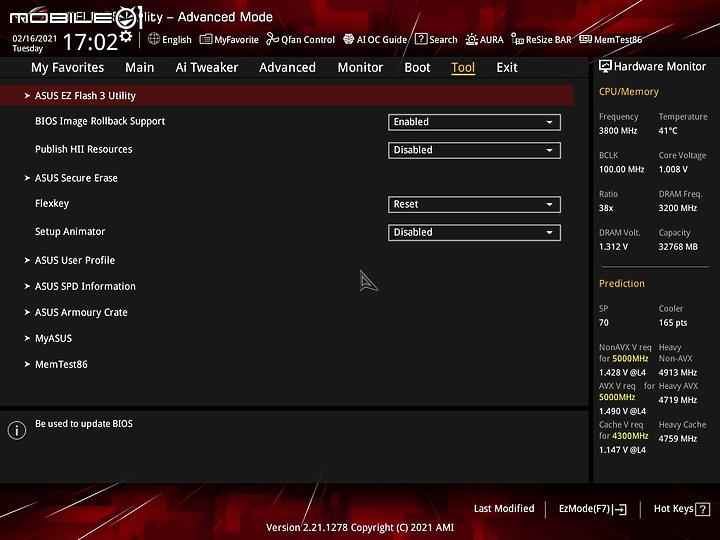Click the Hardware Monitor screen icon
The height and width of the screenshot is (540, 720).
(605, 67)
